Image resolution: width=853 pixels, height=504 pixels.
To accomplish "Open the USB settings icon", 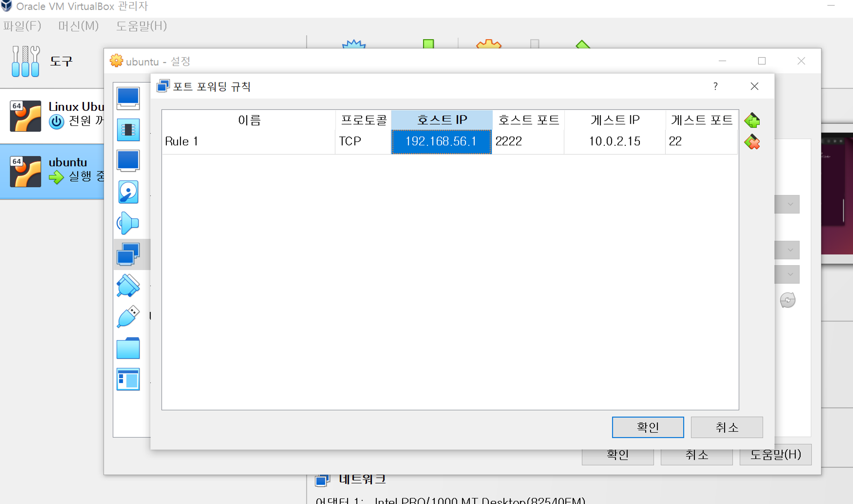I will (x=128, y=316).
